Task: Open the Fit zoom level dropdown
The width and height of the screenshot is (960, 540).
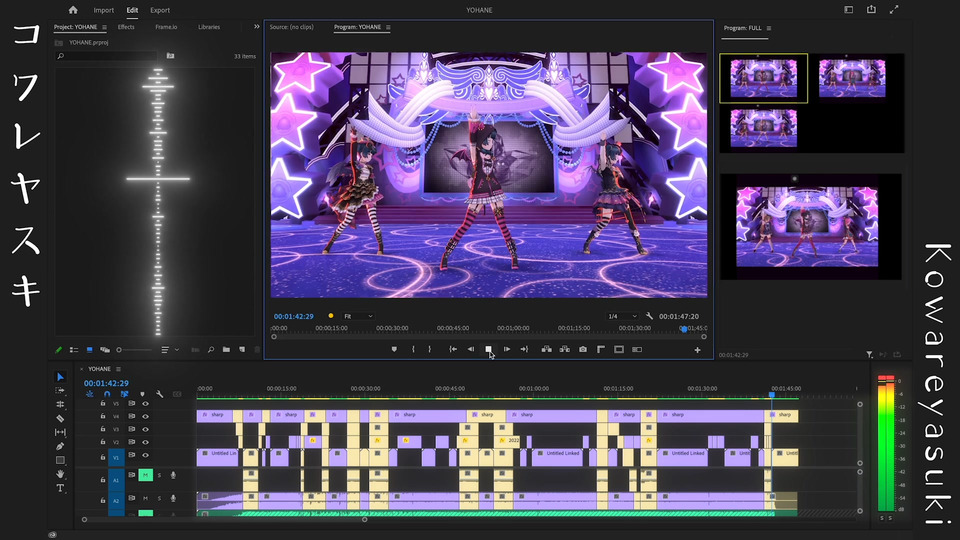Action: [358, 316]
